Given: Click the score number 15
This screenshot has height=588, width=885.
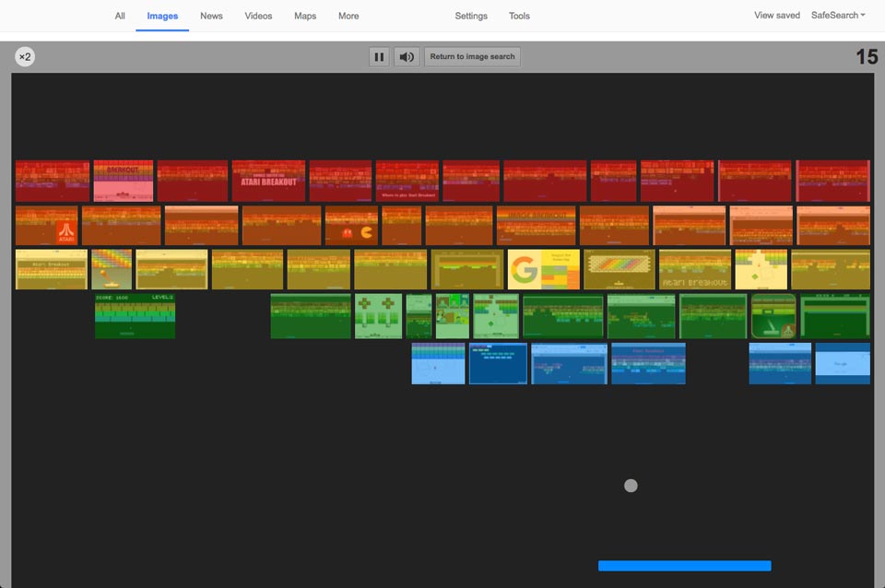Looking at the screenshot, I should point(867,57).
